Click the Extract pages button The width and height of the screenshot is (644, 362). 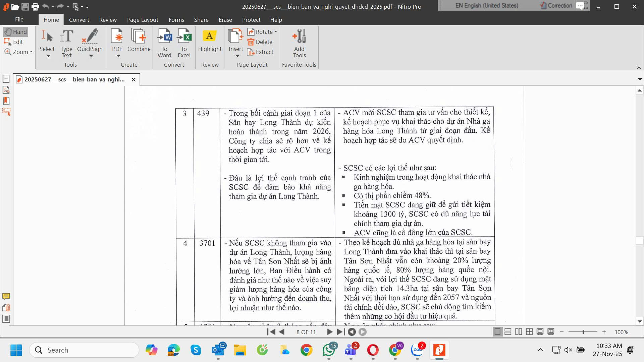click(x=260, y=52)
